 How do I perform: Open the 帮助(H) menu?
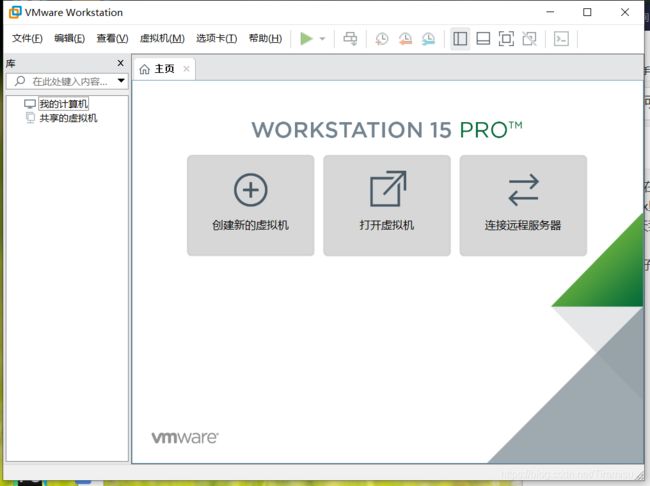coord(265,39)
